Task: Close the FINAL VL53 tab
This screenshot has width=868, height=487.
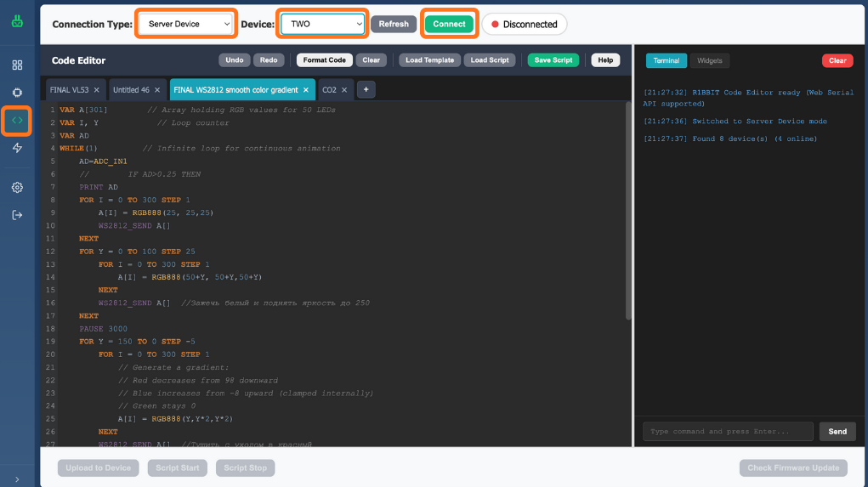Action: [97, 89]
